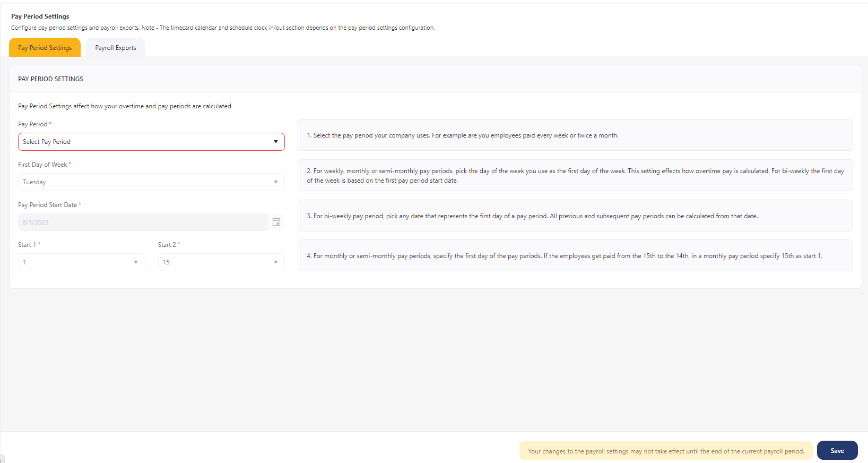Viewport: 868px width, 463px height.
Task: Click the payroll changes warning banner
Action: [665, 451]
